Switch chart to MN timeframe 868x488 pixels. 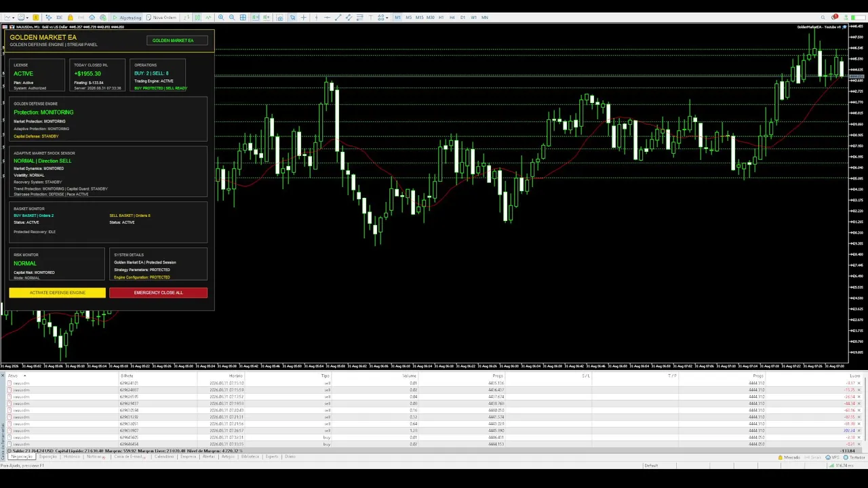click(x=485, y=17)
